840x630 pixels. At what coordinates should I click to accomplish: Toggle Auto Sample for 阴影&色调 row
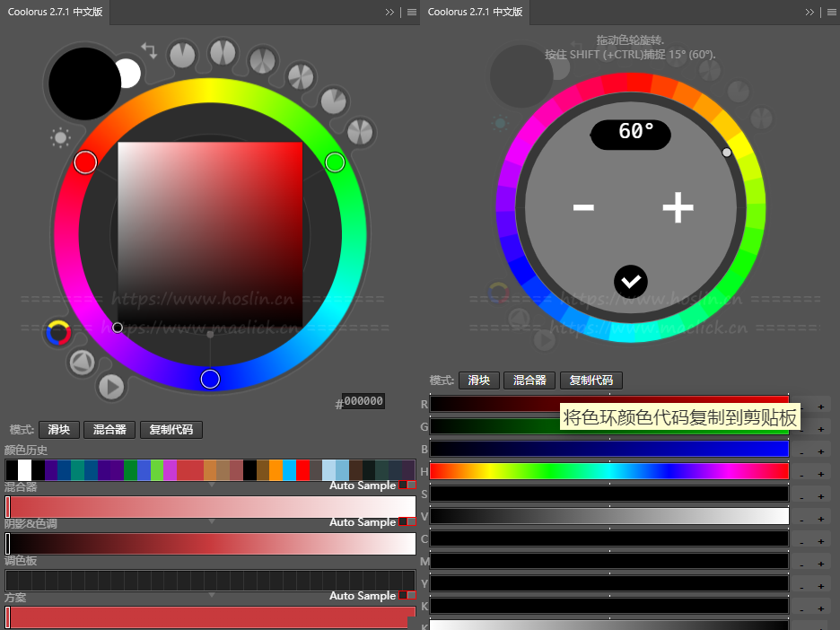pos(403,521)
